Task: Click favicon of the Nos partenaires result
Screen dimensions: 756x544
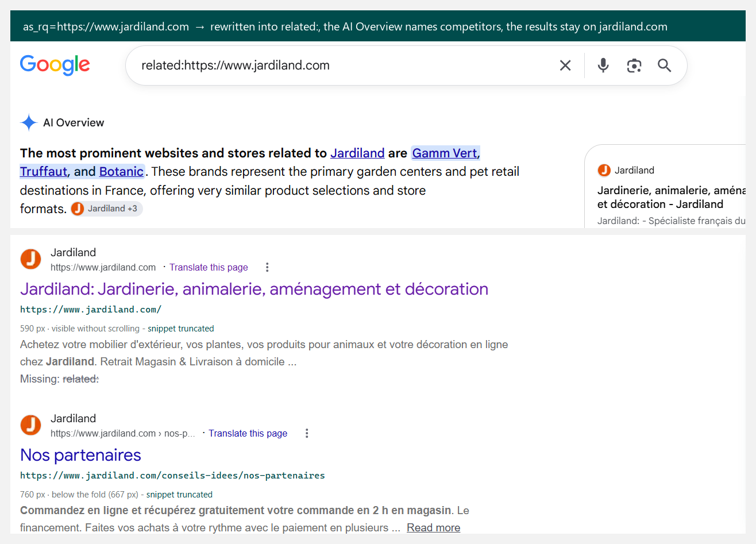Action: [x=31, y=425]
